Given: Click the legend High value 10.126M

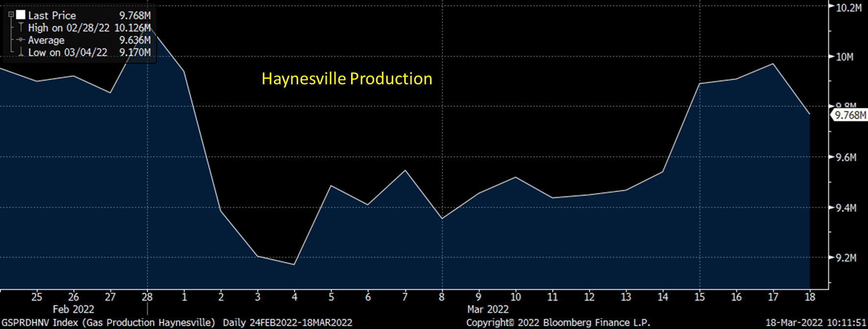Looking at the screenshot, I should (132, 27).
